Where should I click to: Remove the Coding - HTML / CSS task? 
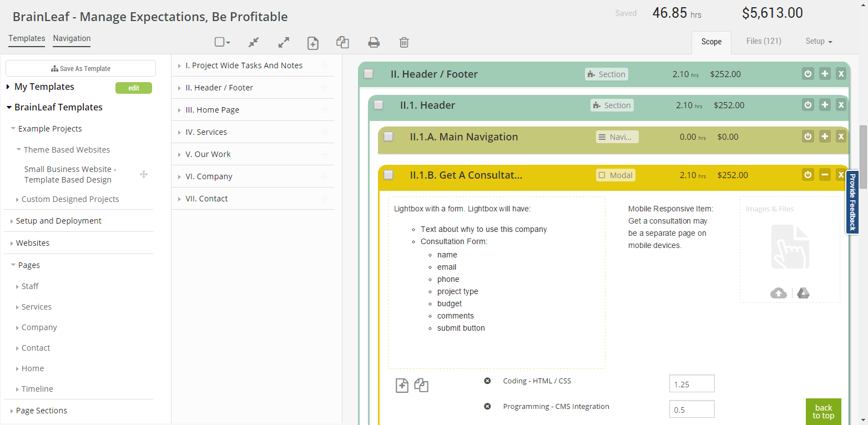click(487, 381)
